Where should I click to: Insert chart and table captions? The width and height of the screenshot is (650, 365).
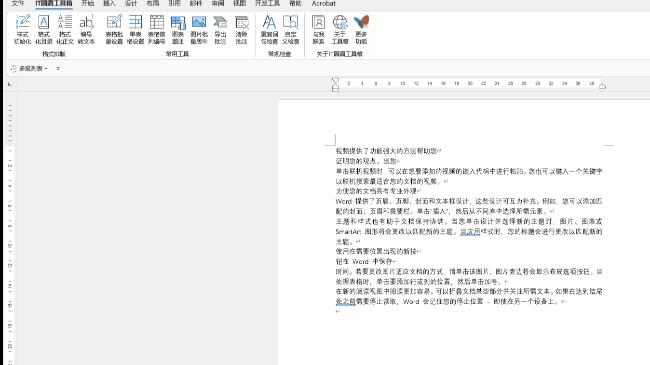(x=178, y=29)
